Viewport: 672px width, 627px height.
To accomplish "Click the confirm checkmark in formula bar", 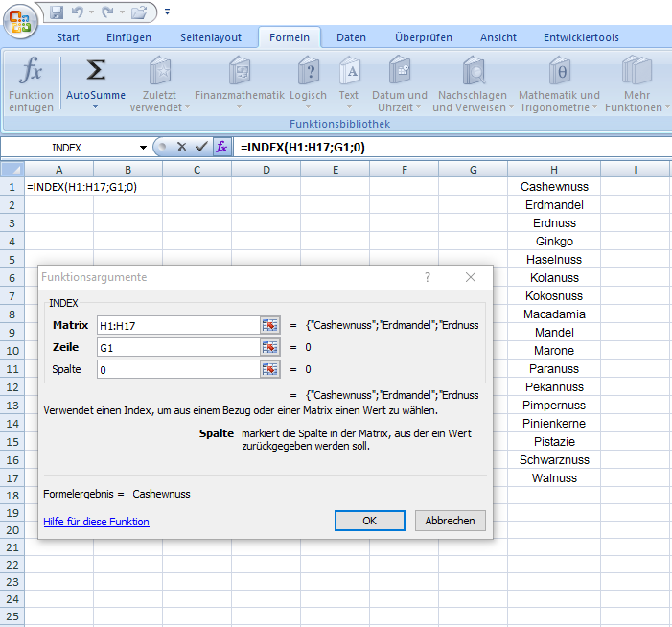I will (201, 147).
